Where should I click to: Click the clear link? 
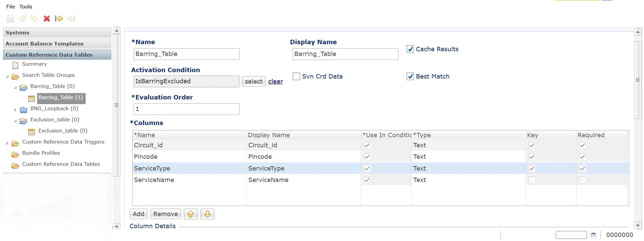pyautogui.click(x=275, y=82)
